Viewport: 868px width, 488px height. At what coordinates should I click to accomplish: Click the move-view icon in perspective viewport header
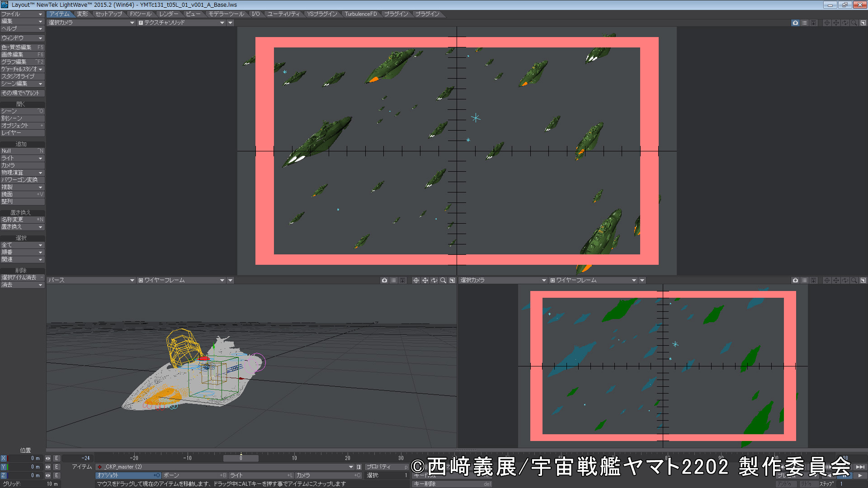click(425, 280)
